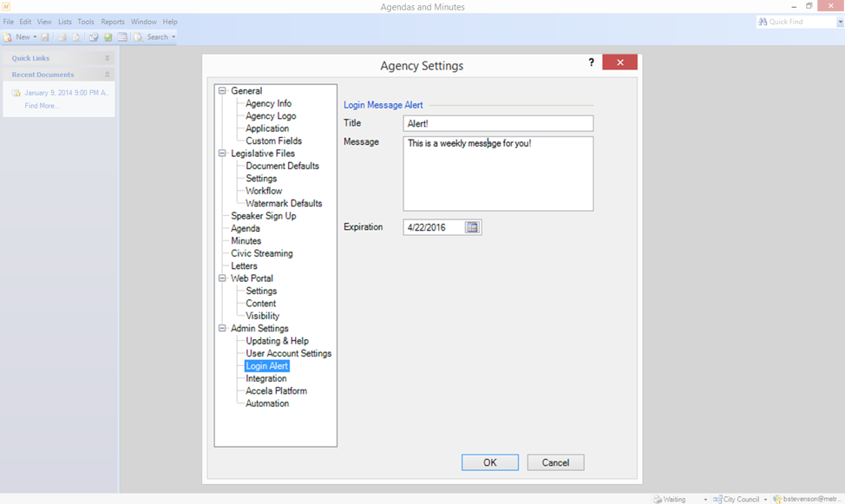Restore down the main application window

coord(809,6)
